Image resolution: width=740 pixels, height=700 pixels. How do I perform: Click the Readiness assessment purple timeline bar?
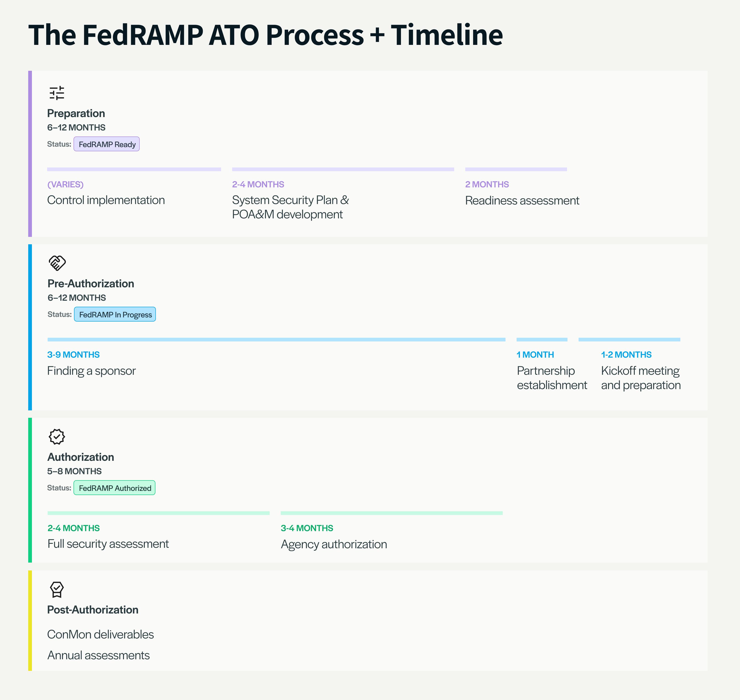516,169
